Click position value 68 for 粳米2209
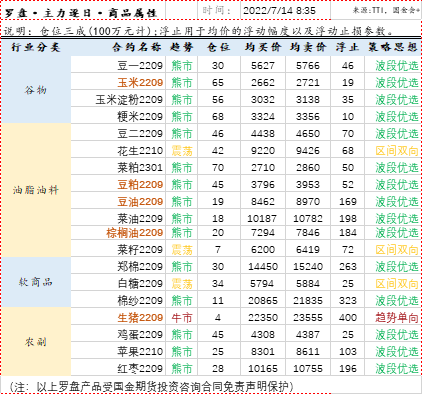The image size is (422, 394). [218, 117]
